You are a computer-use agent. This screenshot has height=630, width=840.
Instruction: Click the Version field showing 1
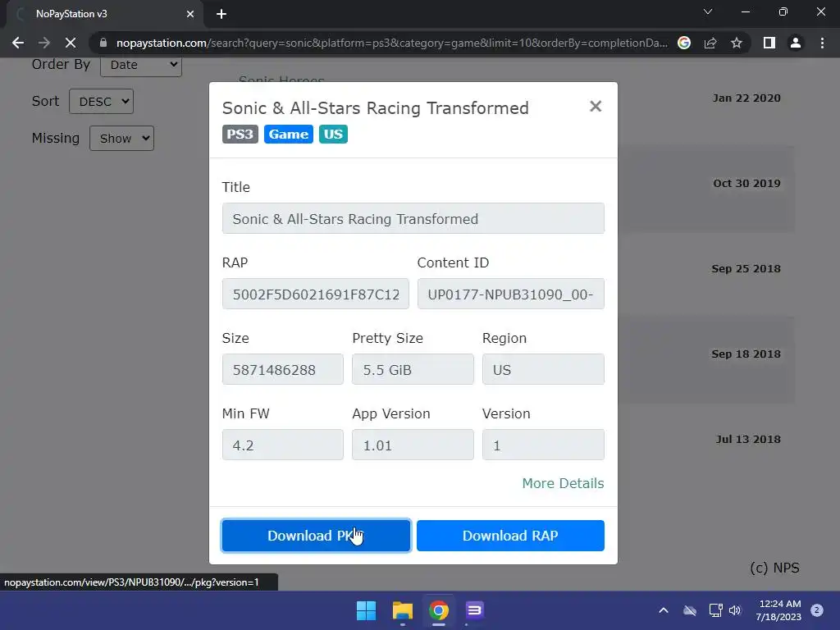pyautogui.click(x=543, y=445)
